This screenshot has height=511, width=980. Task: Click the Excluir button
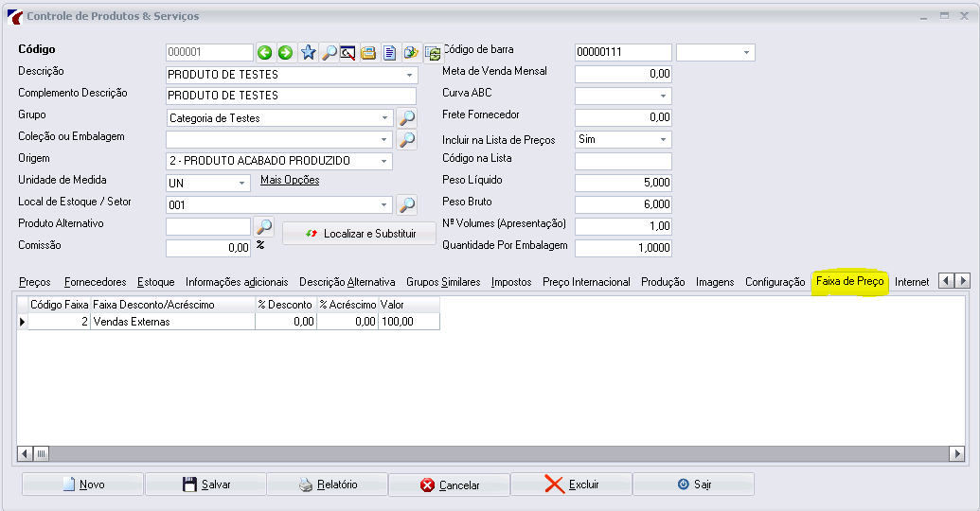[571, 485]
